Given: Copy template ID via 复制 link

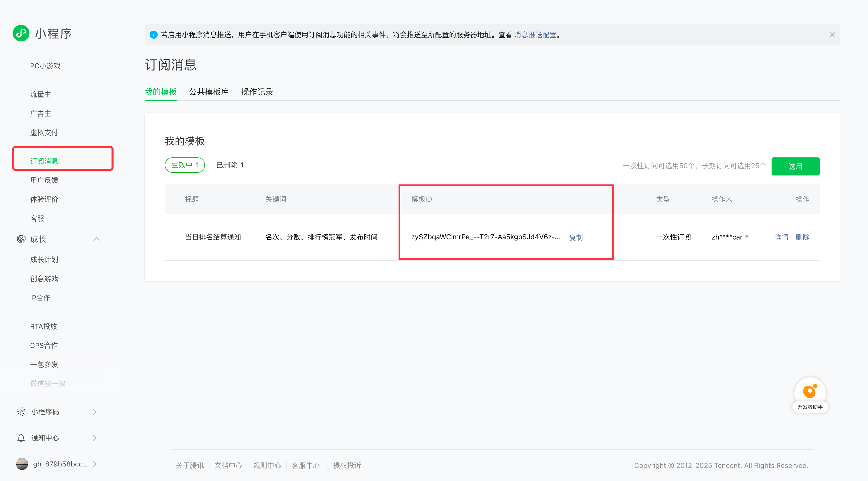Looking at the screenshot, I should (x=575, y=237).
